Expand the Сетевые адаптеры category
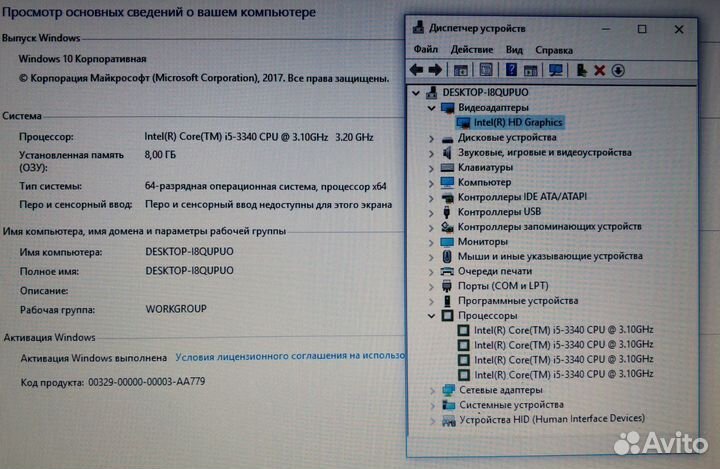This screenshot has width=720, height=469. point(432,390)
